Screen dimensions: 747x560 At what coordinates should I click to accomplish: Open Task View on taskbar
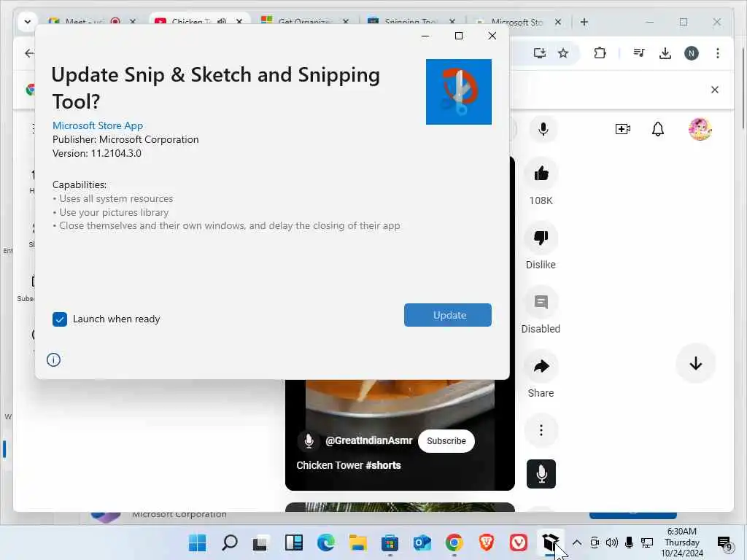(x=260, y=542)
